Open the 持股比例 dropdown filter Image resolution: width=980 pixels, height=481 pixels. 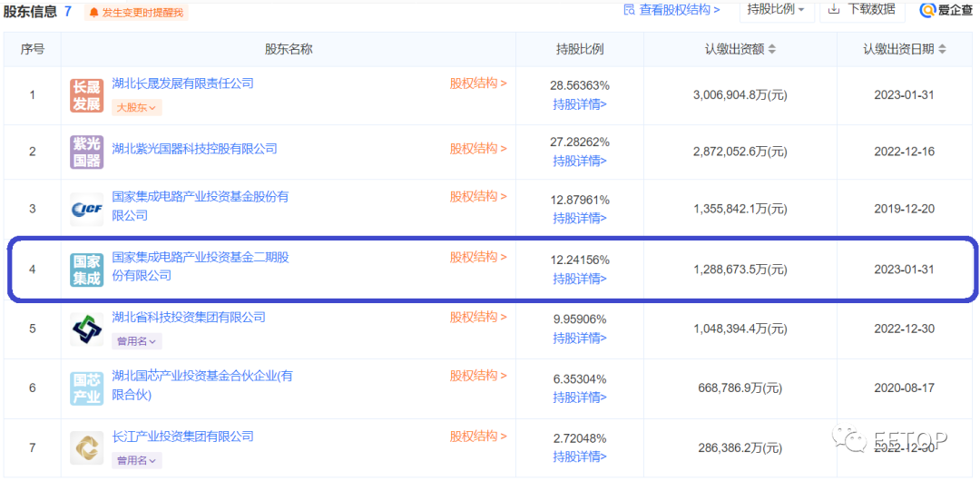[x=777, y=10]
